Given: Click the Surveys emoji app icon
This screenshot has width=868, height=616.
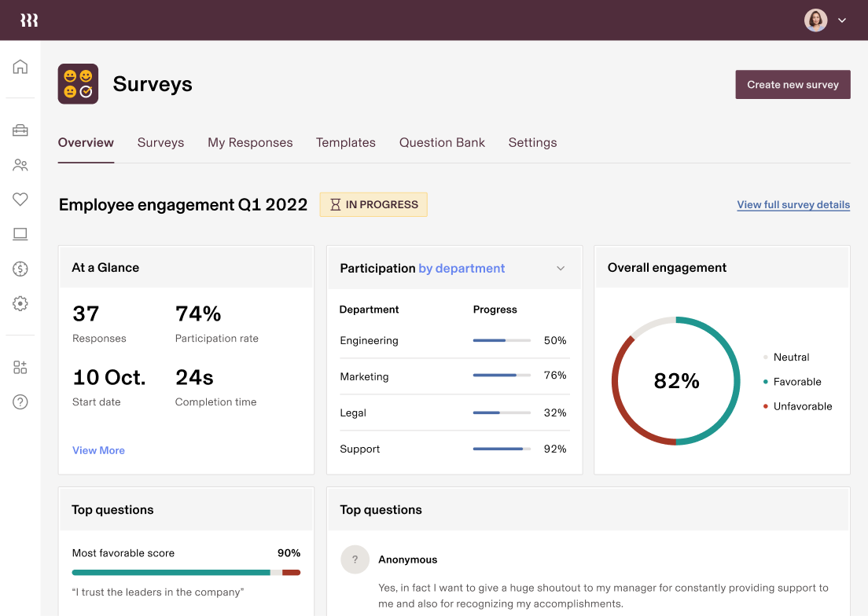Looking at the screenshot, I should pos(78,83).
